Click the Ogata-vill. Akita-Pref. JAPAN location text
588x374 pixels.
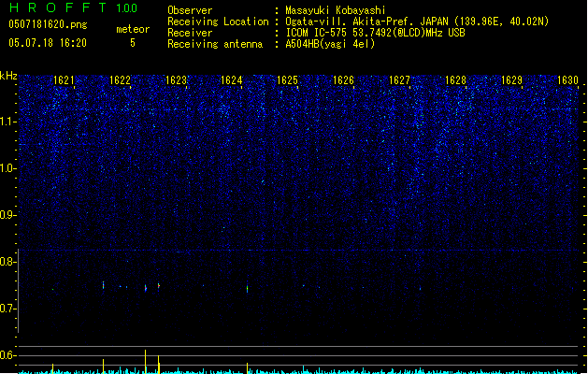tap(417, 22)
